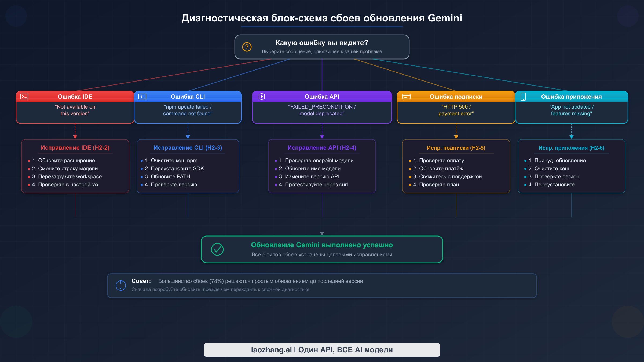Click the orange question mark icon
Viewport: 644px width, 362px height.
pyautogui.click(x=247, y=47)
